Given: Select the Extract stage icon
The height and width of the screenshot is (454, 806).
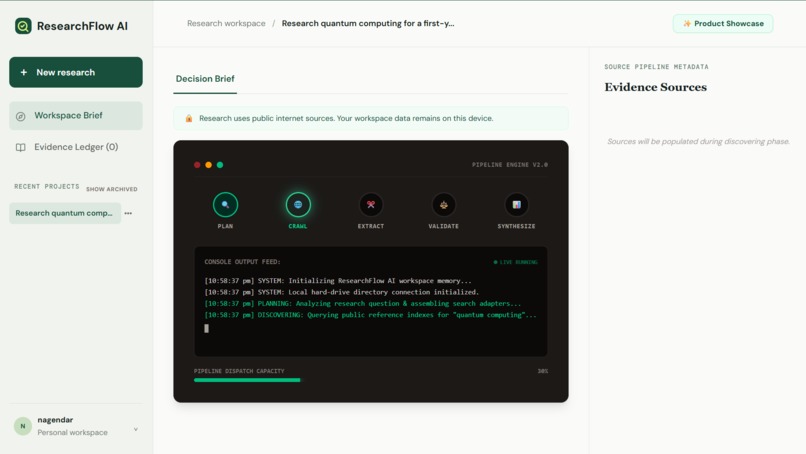Looking at the screenshot, I should (x=371, y=205).
